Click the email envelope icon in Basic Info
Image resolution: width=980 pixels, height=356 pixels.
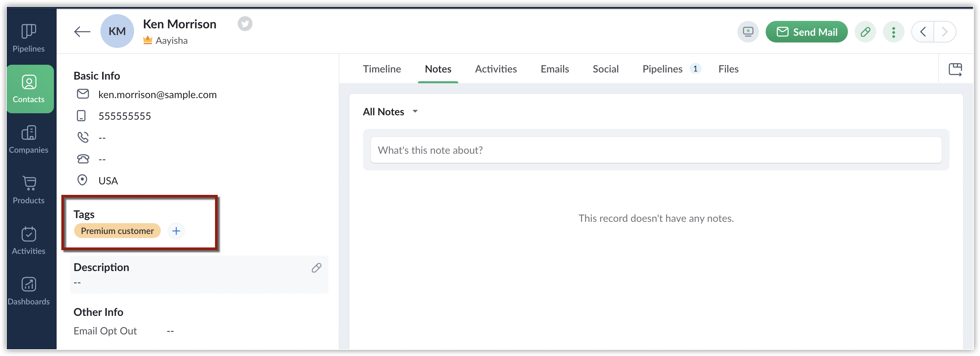pyautogui.click(x=83, y=94)
